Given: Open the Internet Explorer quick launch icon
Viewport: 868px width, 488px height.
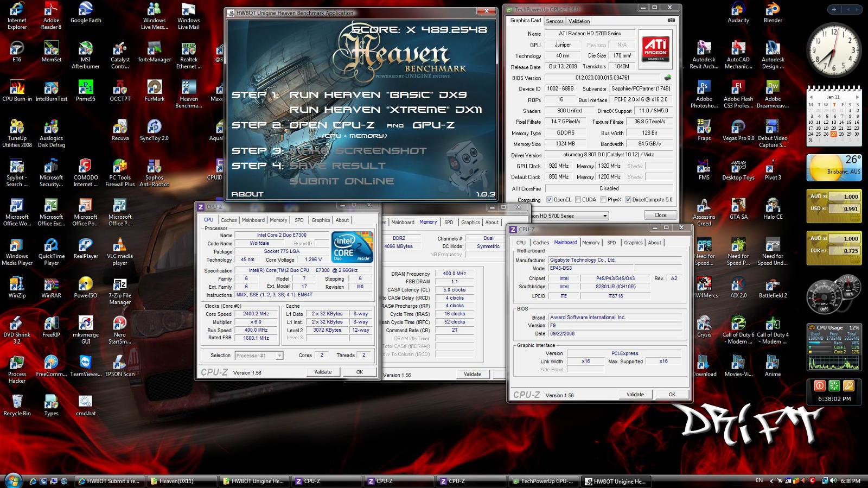Looking at the screenshot, I should pyautogui.click(x=33, y=481).
